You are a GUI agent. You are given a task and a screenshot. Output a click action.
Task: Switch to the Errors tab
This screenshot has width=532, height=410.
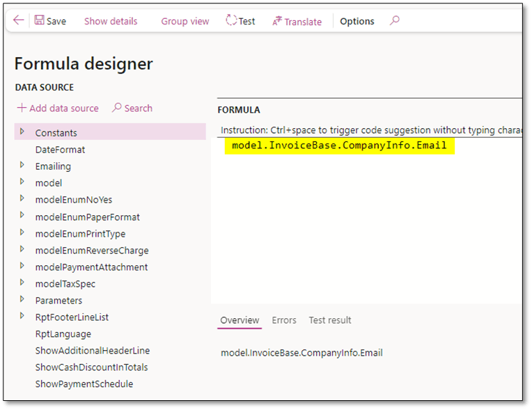click(x=284, y=320)
